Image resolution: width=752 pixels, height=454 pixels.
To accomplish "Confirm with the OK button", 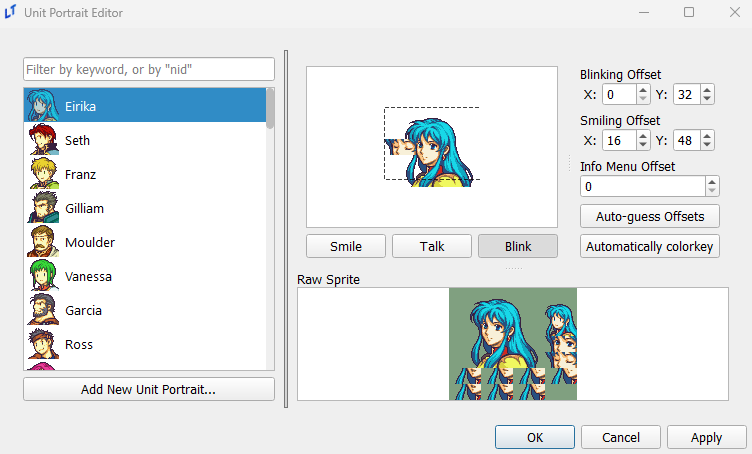I will (535, 437).
